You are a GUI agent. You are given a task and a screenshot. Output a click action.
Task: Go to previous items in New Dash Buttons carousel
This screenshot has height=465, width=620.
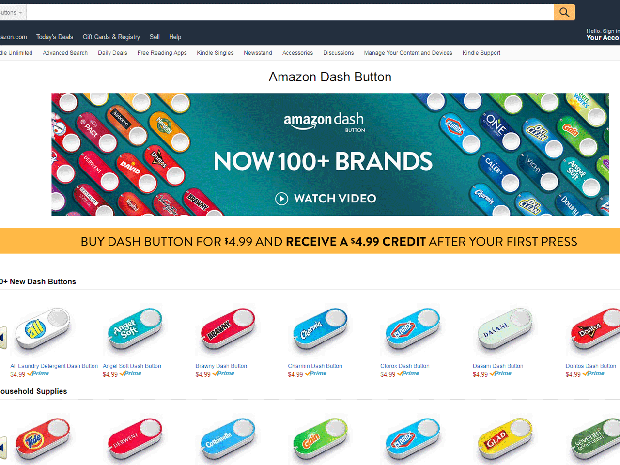tap(3, 337)
